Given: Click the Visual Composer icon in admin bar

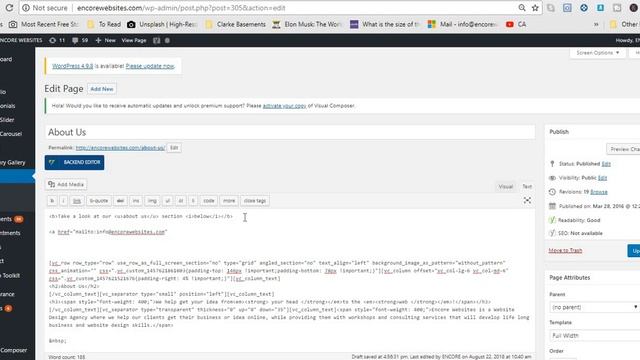Looking at the screenshot, I should [x=156, y=40].
